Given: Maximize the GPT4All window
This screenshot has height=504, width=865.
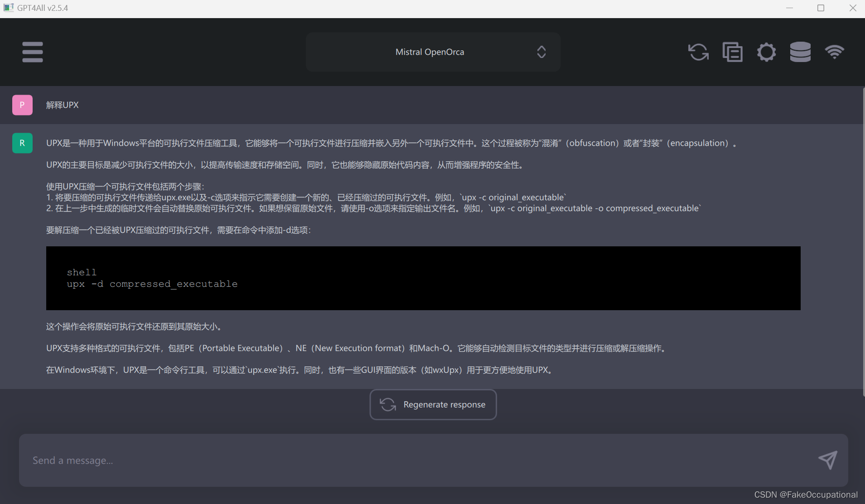Looking at the screenshot, I should point(821,8).
